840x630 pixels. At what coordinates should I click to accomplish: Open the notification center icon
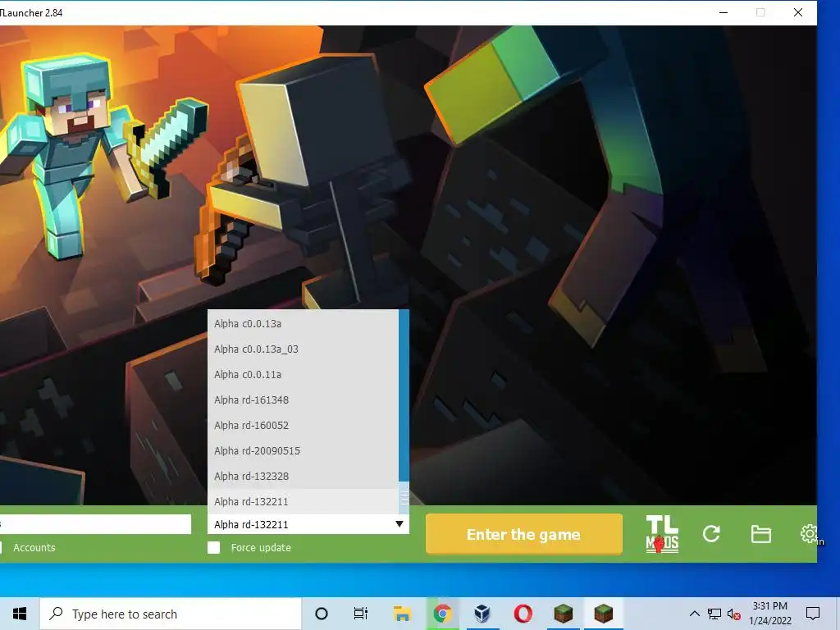click(813, 614)
